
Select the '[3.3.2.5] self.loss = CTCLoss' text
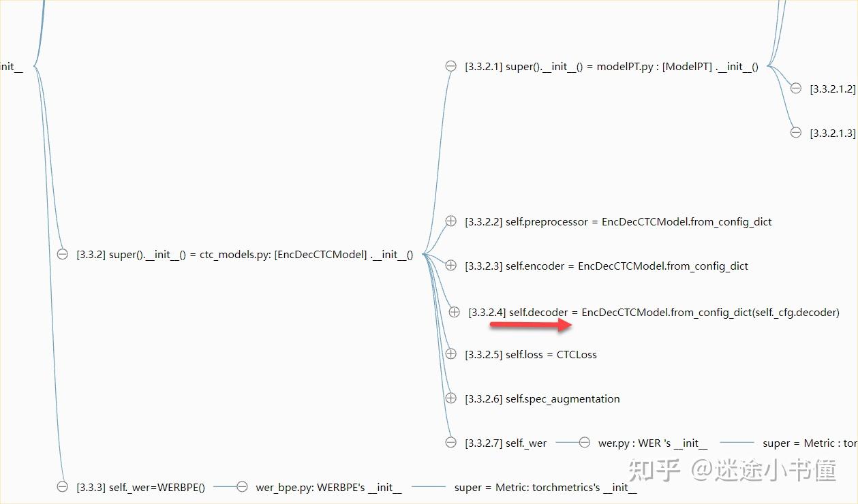[531, 355]
